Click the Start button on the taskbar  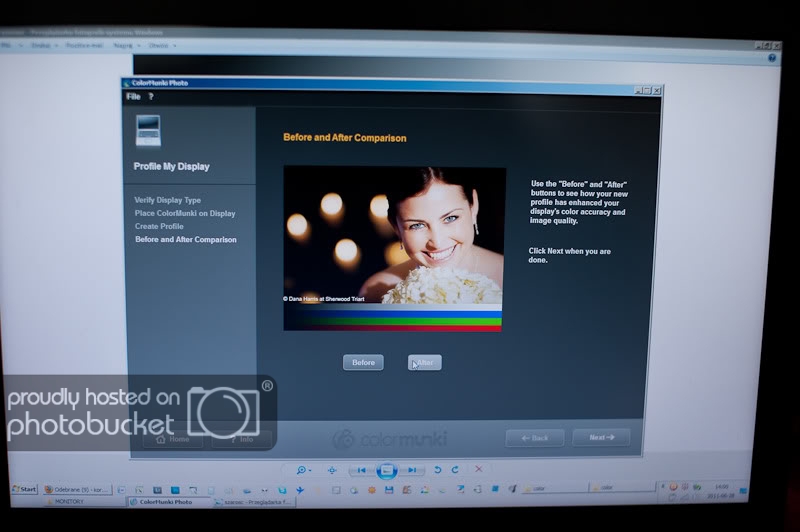tap(24, 489)
